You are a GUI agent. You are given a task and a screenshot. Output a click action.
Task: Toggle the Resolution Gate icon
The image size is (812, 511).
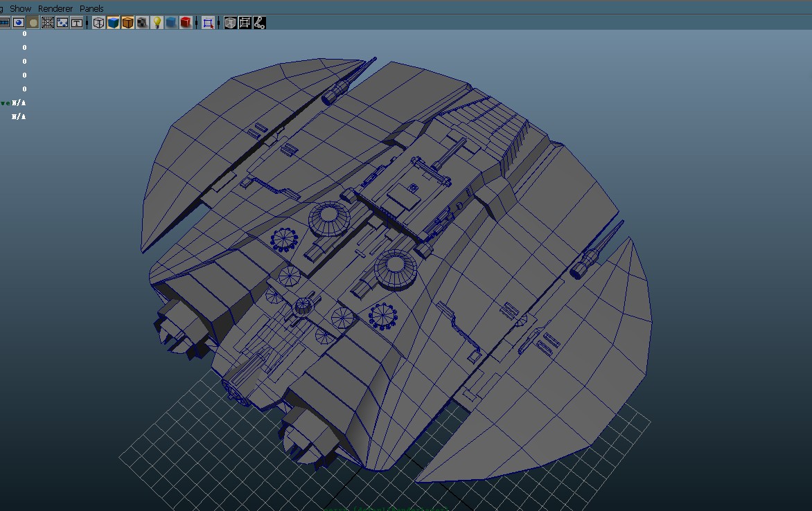(19, 22)
